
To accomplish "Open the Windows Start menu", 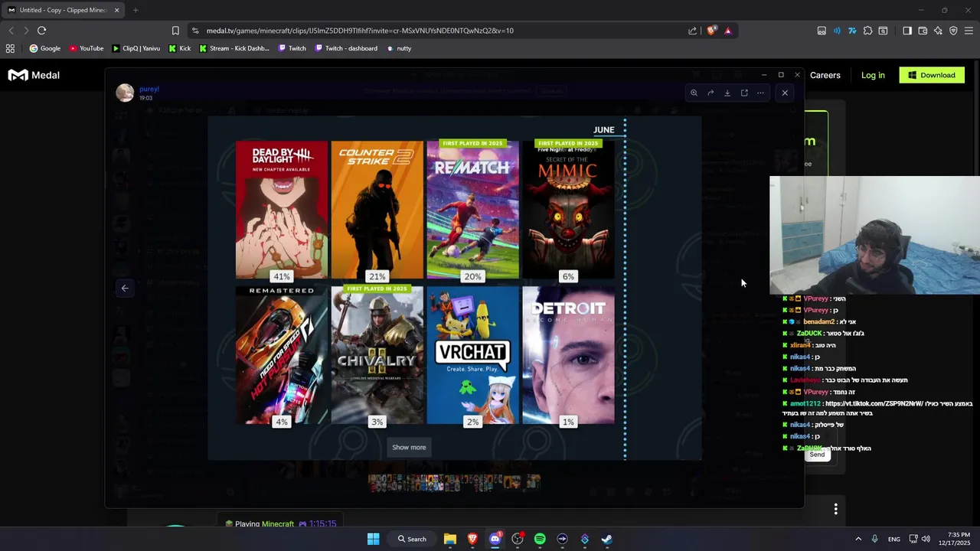I will 374,539.
